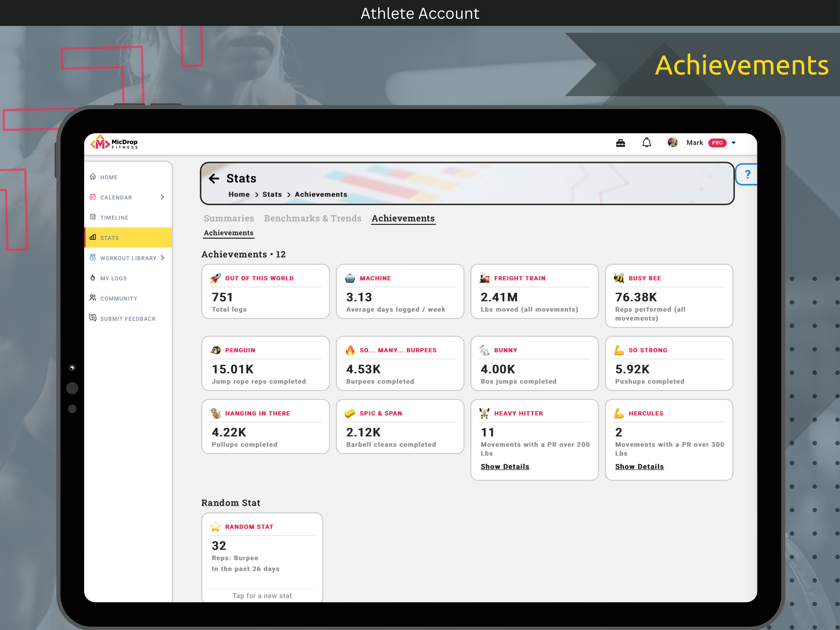The image size is (840, 630).
Task: Show details for Hercules
Action: point(639,466)
